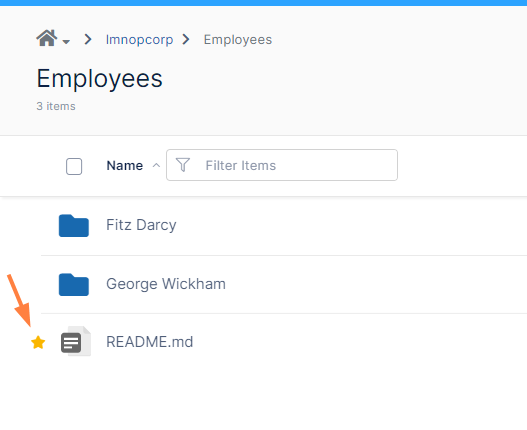Check the select-all checkbox

click(x=74, y=166)
